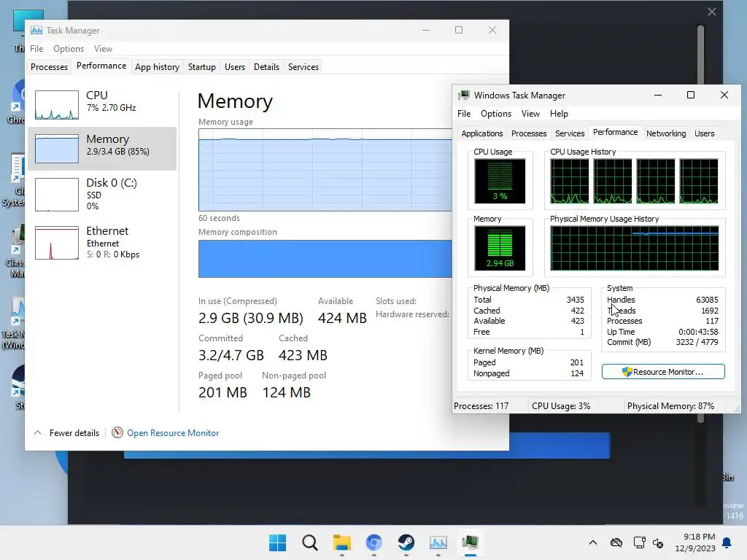The image size is (747, 560).
Task: Switch to Processes tab in Windows Task Manager
Action: pyautogui.click(x=529, y=133)
